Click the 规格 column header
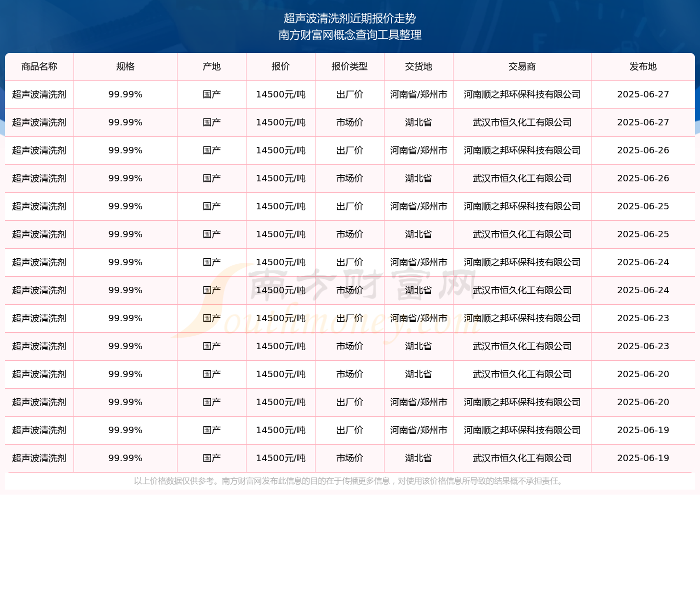Screen dimensions: 700x602 tap(125, 66)
